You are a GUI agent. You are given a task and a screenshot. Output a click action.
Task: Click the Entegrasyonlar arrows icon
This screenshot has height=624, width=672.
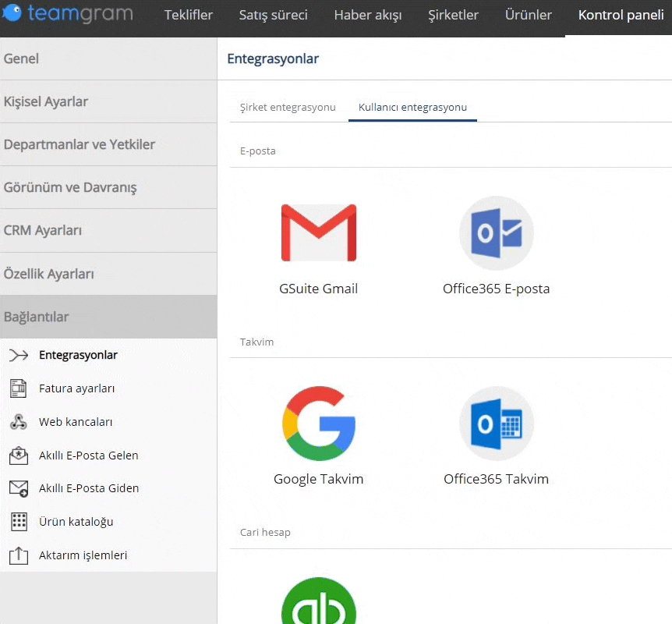tap(19, 355)
